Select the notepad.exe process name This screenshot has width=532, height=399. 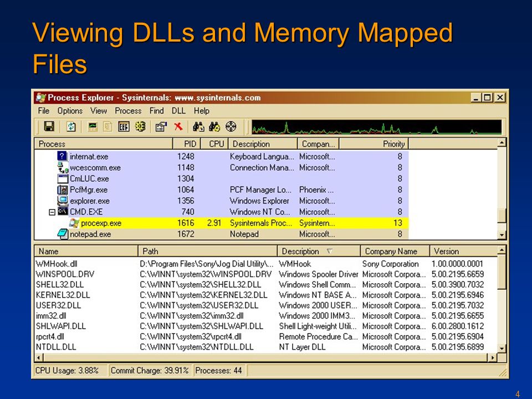coord(90,234)
